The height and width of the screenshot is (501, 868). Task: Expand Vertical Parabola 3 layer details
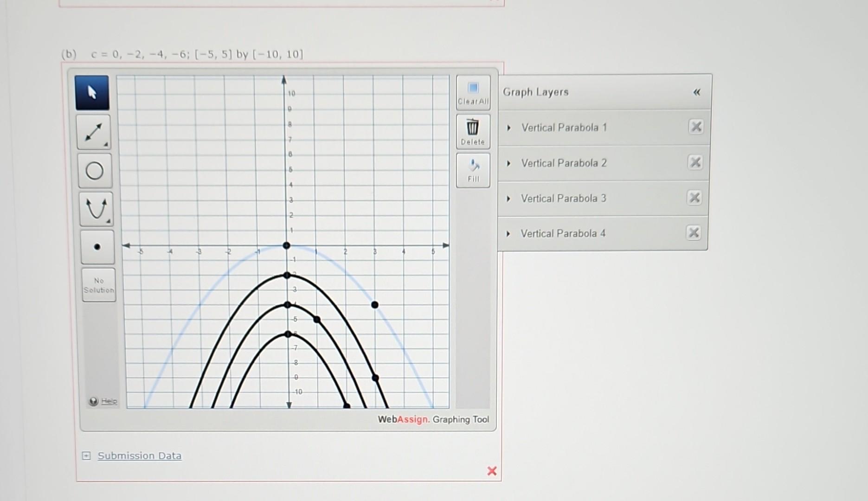(x=508, y=198)
